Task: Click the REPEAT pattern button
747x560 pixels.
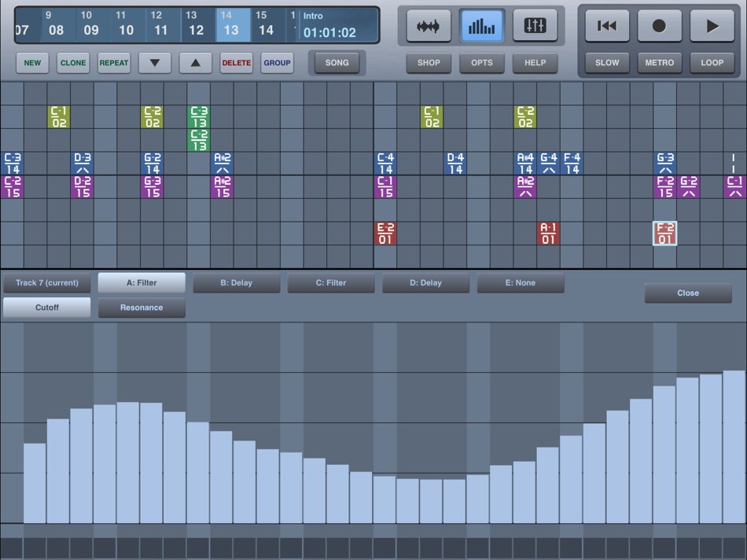Action: (x=114, y=63)
